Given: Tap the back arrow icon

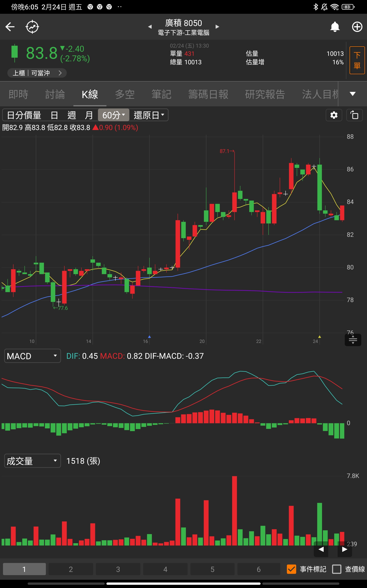Looking at the screenshot, I should click(10, 27).
